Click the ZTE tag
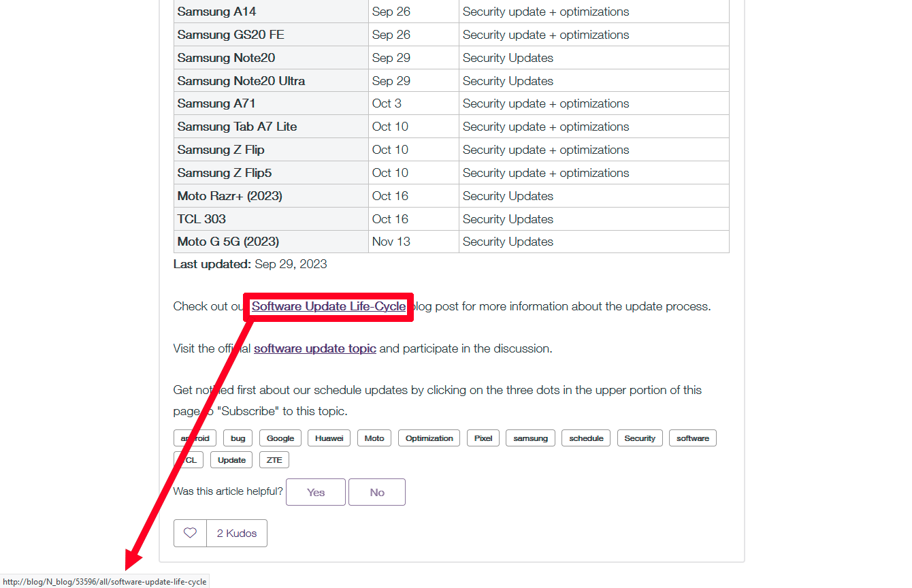 coord(274,460)
